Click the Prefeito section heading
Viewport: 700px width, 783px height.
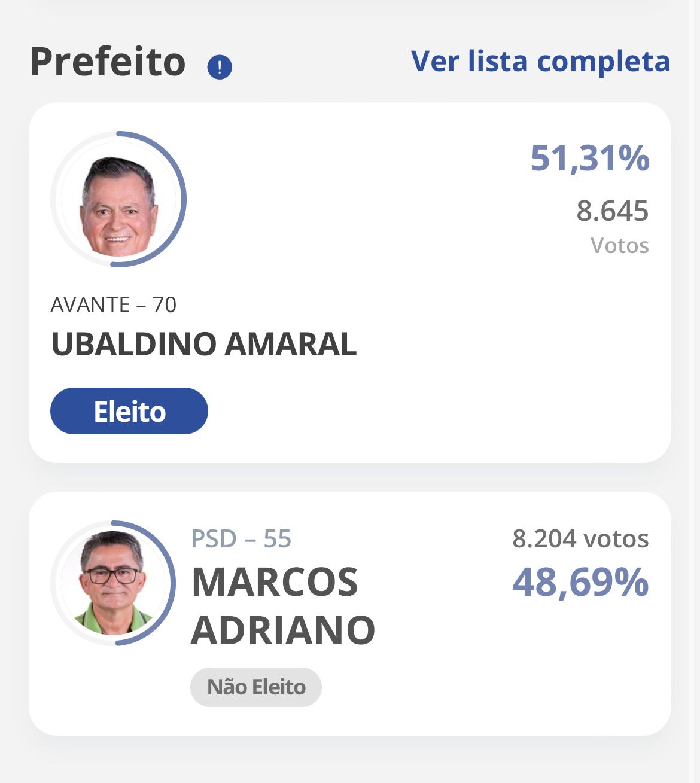click(x=108, y=62)
